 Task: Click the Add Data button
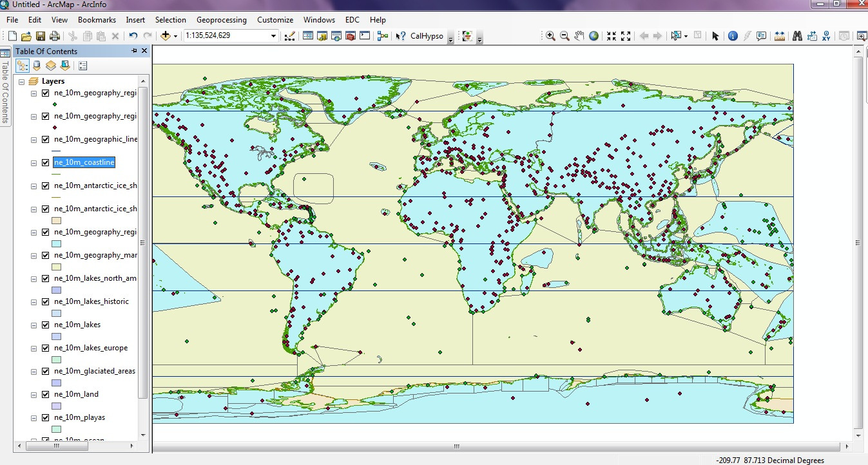[166, 36]
